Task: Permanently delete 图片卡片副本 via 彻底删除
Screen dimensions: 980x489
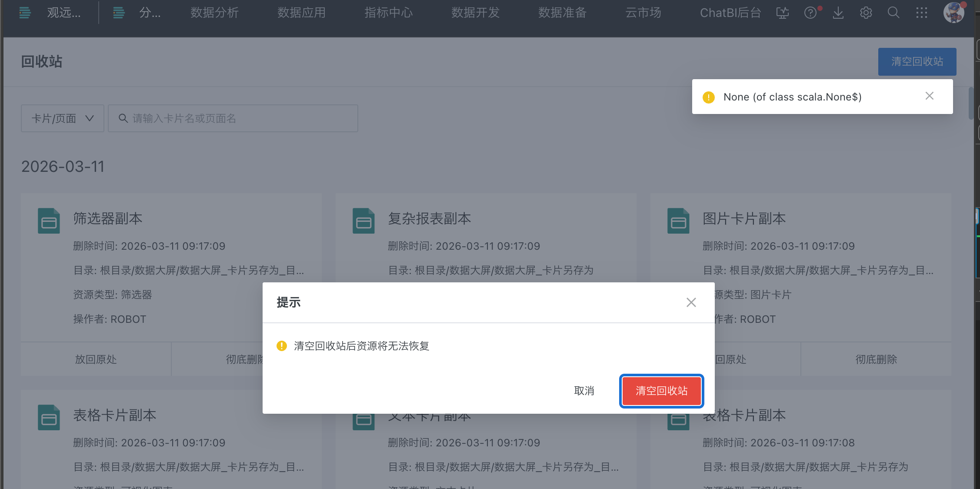Action: [x=875, y=359]
